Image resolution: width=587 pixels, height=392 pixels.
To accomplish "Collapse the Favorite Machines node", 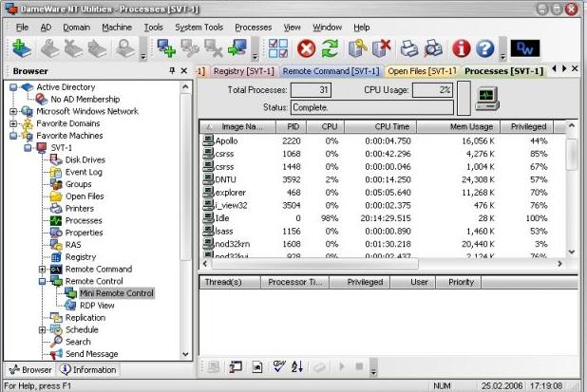I will [x=13, y=136].
